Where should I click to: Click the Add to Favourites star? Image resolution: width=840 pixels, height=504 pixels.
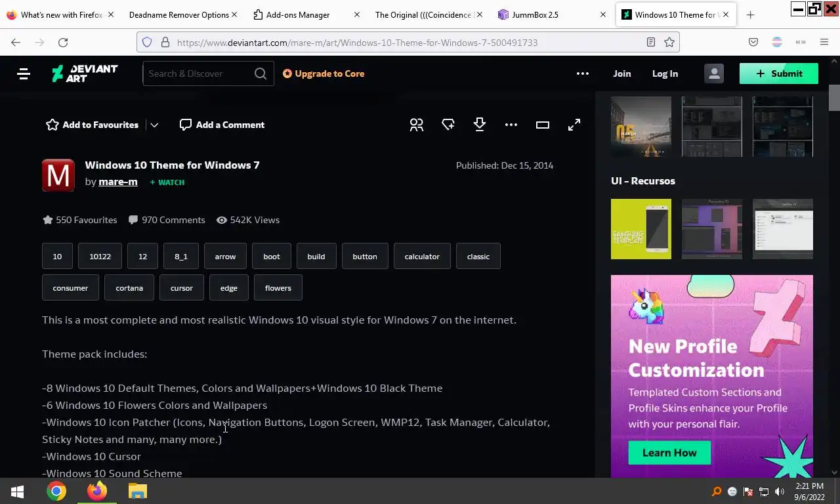point(52,125)
